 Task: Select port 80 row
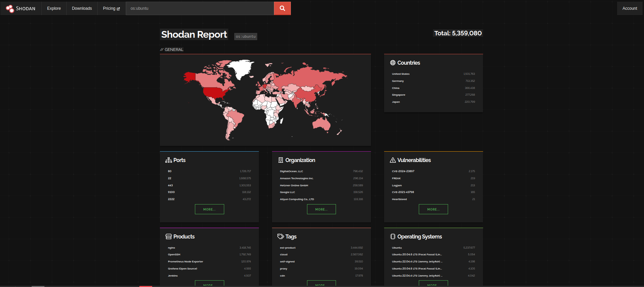[209, 171]
